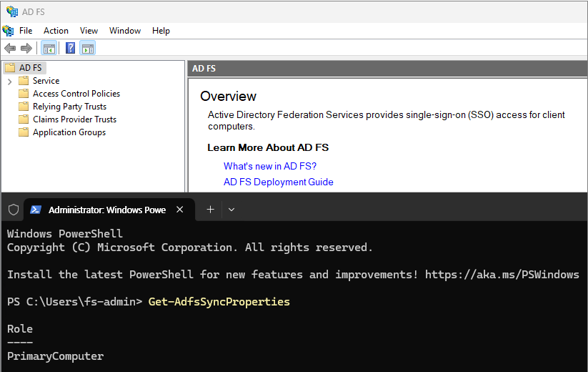Click the Access Control Policies folder icon
The width and height of the screenshot is (588, 372).
[24, 94]
